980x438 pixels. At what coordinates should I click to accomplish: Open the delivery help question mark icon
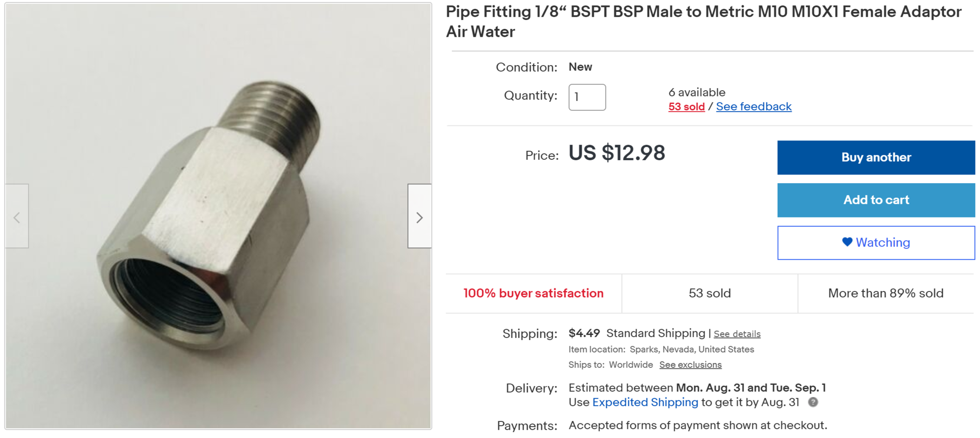(x=813, y=402)
